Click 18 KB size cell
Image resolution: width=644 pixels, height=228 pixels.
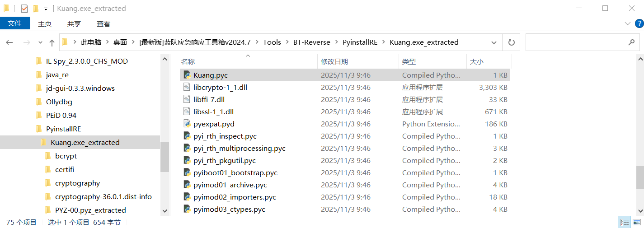coord(498,197)
